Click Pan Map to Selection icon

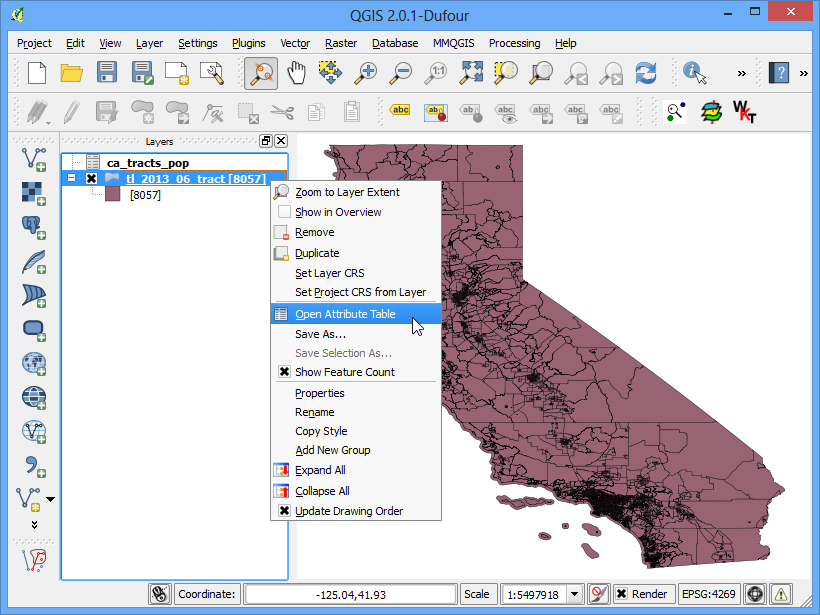(x=331, y=73)
